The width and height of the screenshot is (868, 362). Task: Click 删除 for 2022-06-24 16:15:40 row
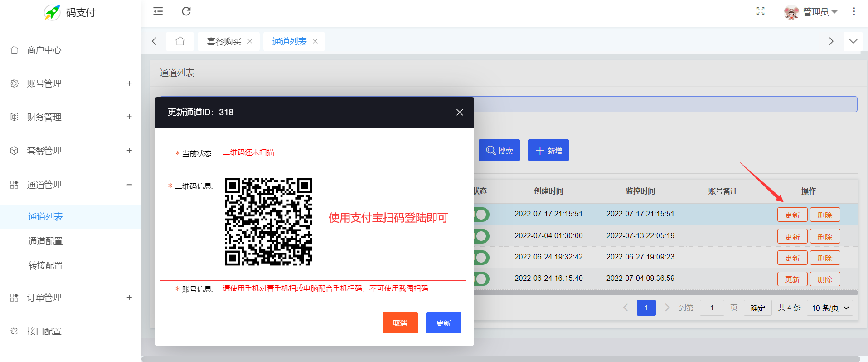[825, 279]
